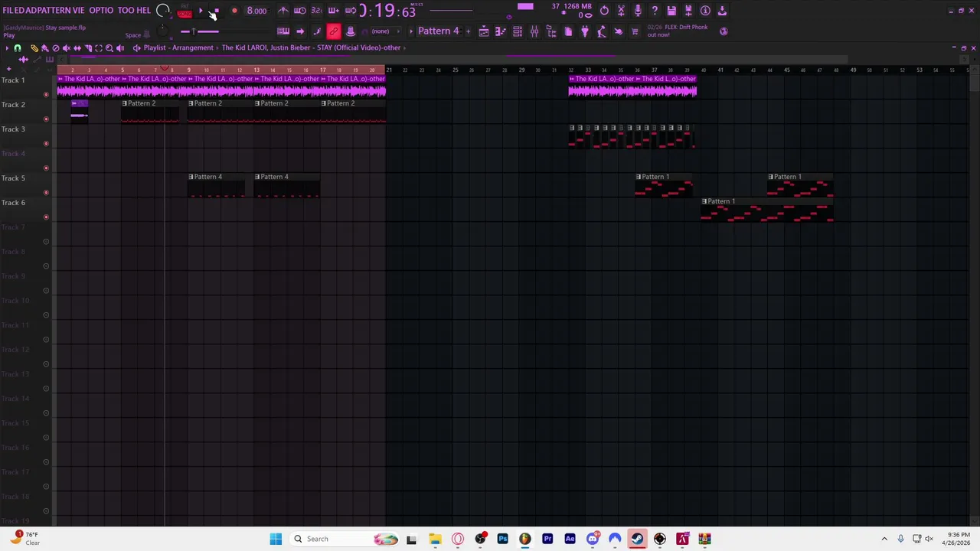Open the Playlist view icon
Viewport: 980px width, 551px height.
click(x=484, y=31)
